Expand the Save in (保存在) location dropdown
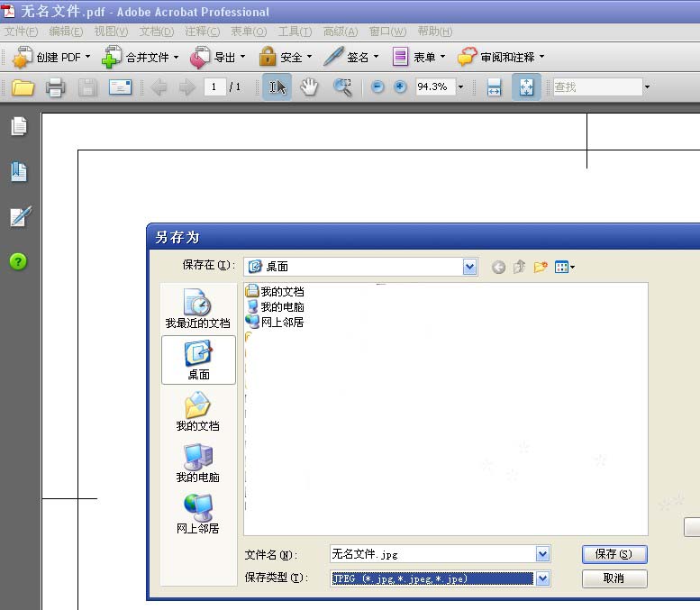 click(469, 267)
